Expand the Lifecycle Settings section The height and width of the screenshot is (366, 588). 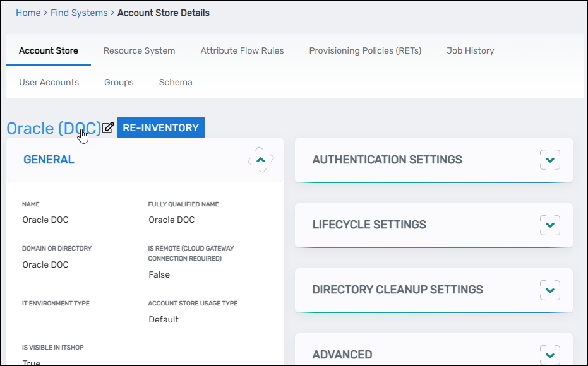tap(549, 225)
